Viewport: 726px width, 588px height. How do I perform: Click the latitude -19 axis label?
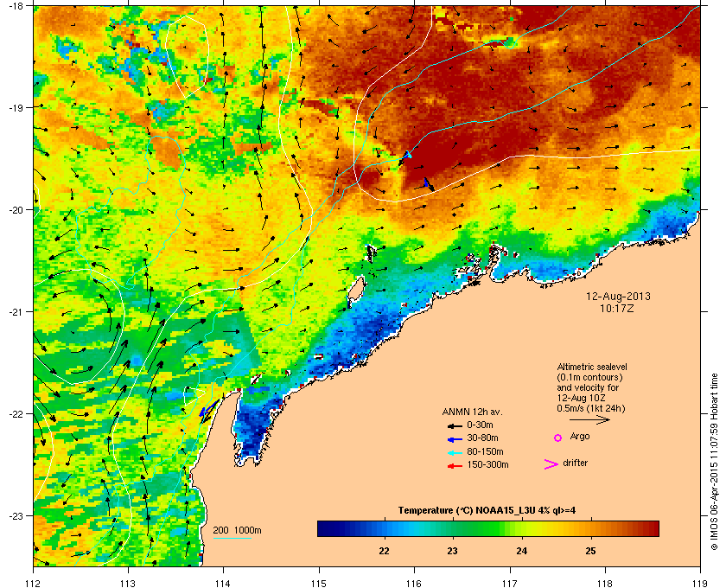(x=15, y=107)
